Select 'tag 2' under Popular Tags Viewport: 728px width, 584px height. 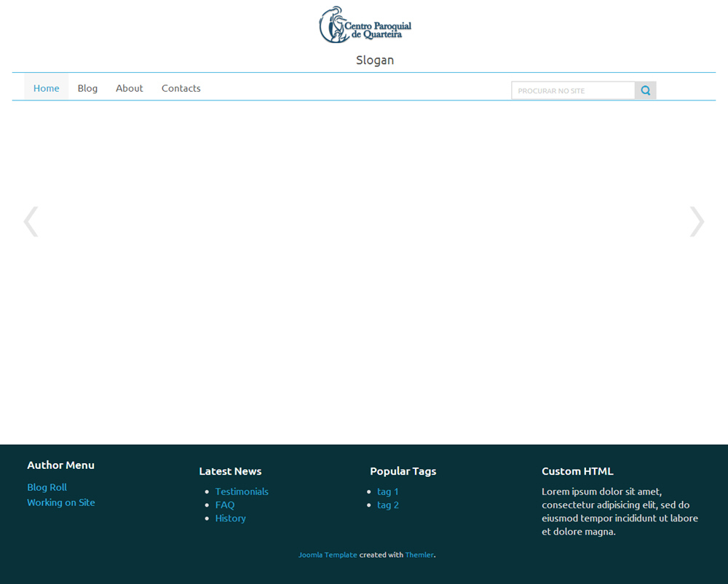(387, 505)
